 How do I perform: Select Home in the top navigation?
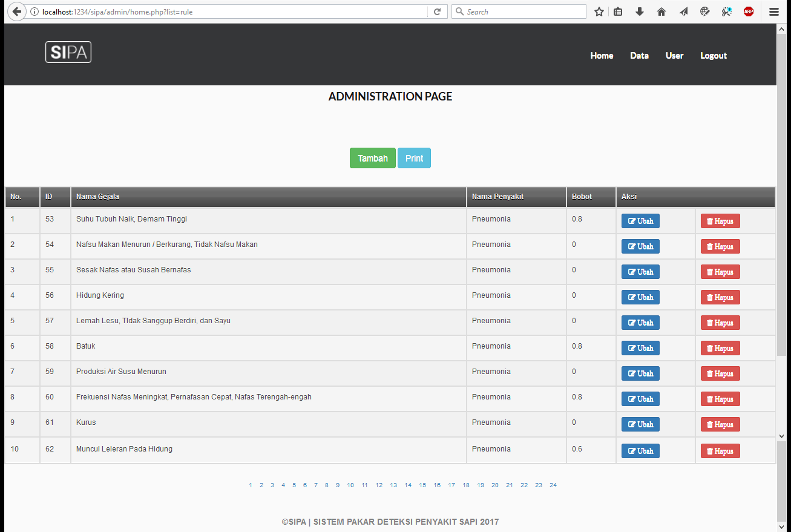tap(602, 56)
